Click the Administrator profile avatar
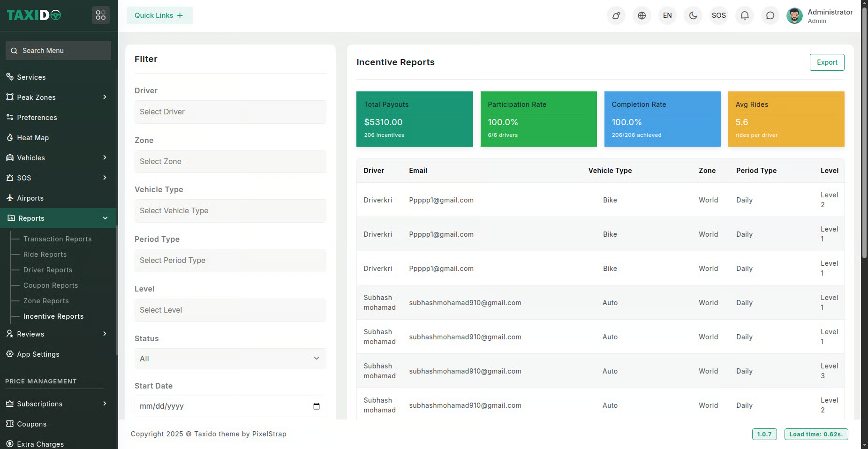The height and width of the screenshot is (449, 868). click(x=794, y=15)
